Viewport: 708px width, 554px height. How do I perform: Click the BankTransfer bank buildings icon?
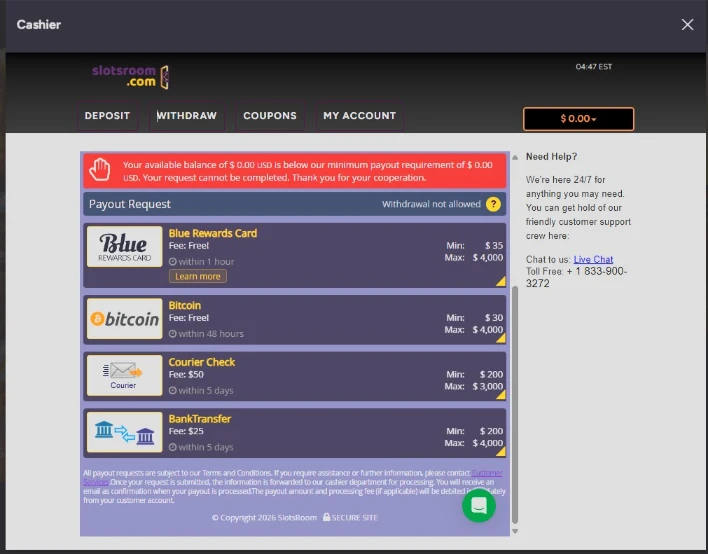point(124,432)
